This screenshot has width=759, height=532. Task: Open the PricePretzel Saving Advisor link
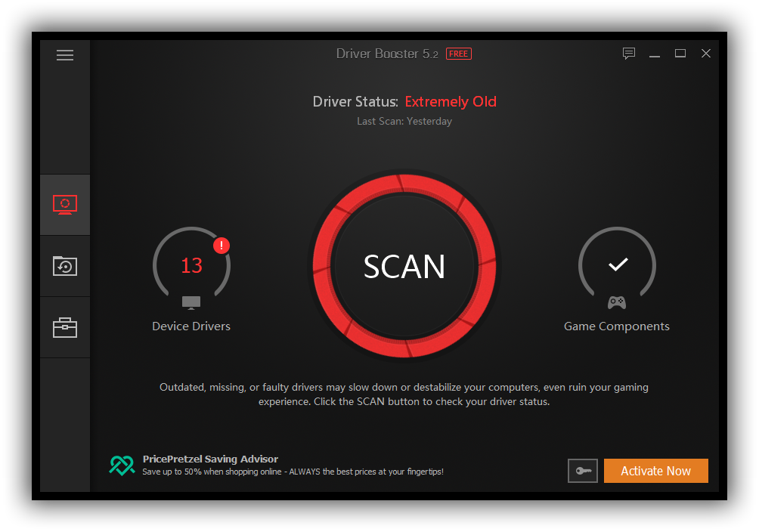pyautogui.click(x=210, y=459)
